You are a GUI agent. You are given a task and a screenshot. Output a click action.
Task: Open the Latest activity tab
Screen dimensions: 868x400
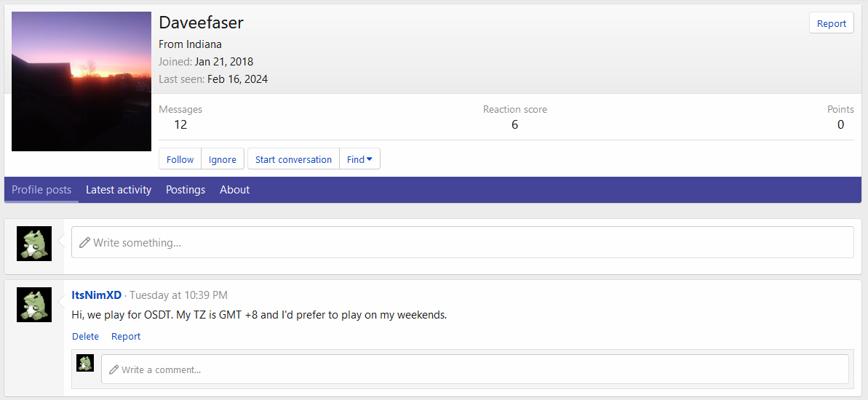pyautogui.click(x=119, y=190)
